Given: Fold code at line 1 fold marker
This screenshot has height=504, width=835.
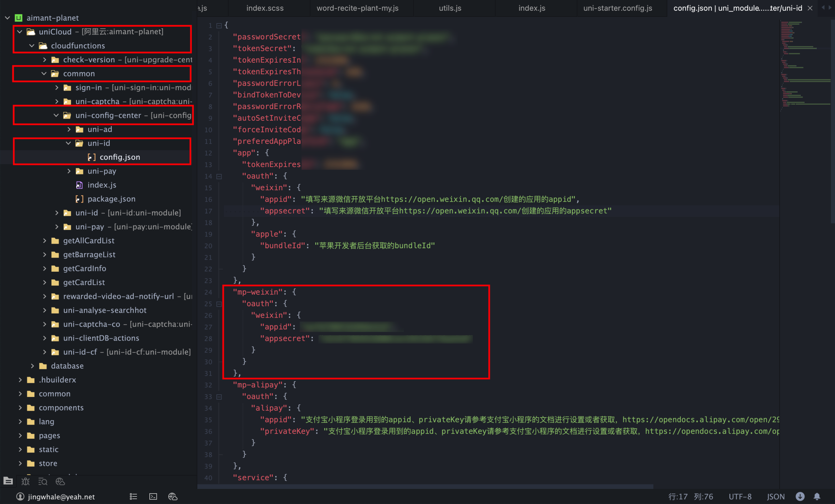Looking at the screenshot, I should click(219, 25).
